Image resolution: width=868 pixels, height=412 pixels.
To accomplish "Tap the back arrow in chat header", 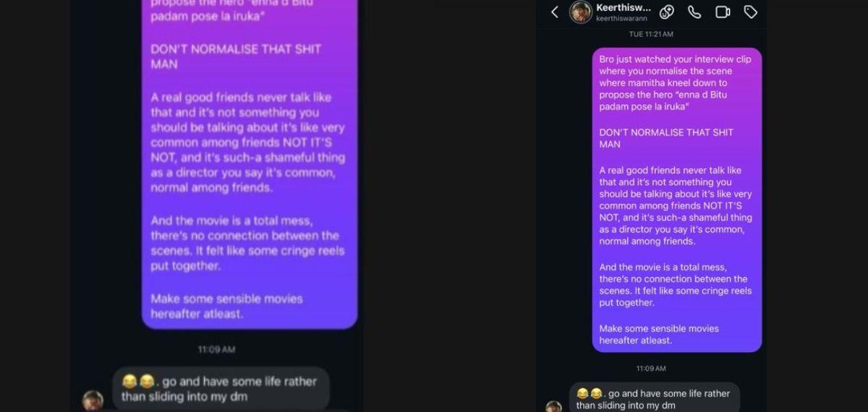I will (555, 12).
